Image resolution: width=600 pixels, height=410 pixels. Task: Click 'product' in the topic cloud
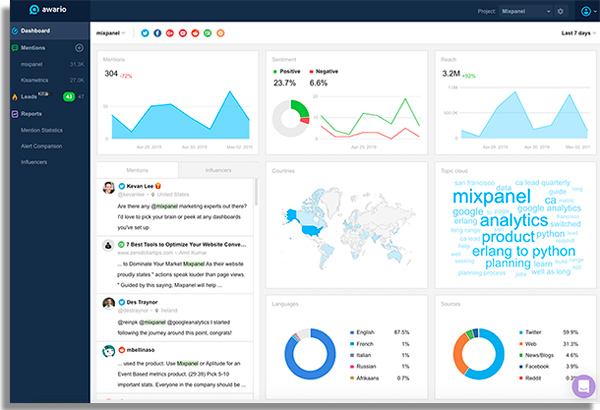(x=508, y=237)
